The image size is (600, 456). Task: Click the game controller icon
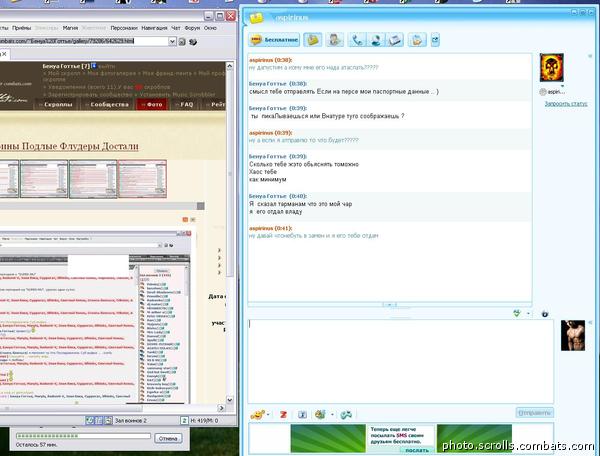coord(346,415)
